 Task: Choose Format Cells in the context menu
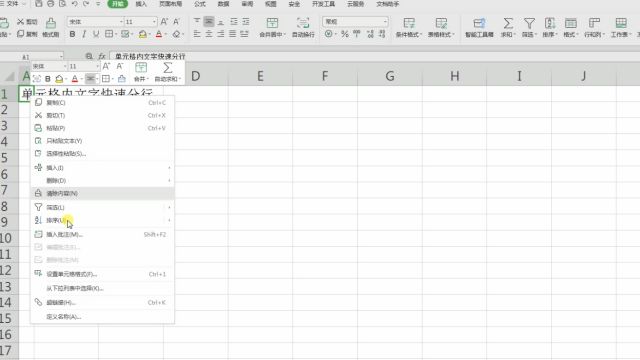[x=103, y=274]
